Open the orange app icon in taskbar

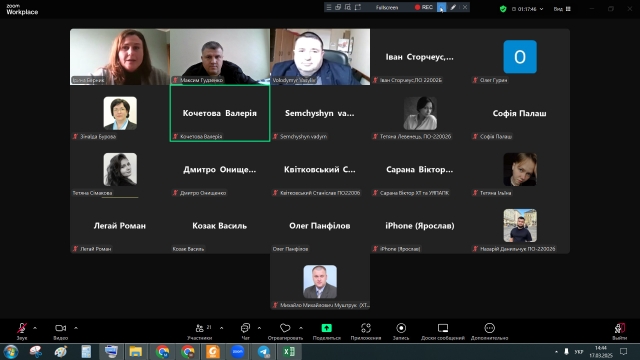coord(213,351)
